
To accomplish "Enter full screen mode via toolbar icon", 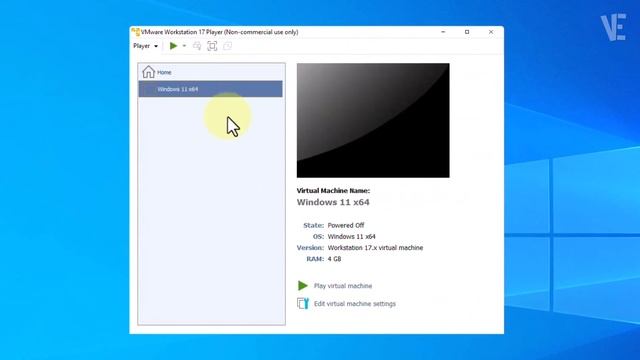I will pyautogui.click(x=212, y=46).
